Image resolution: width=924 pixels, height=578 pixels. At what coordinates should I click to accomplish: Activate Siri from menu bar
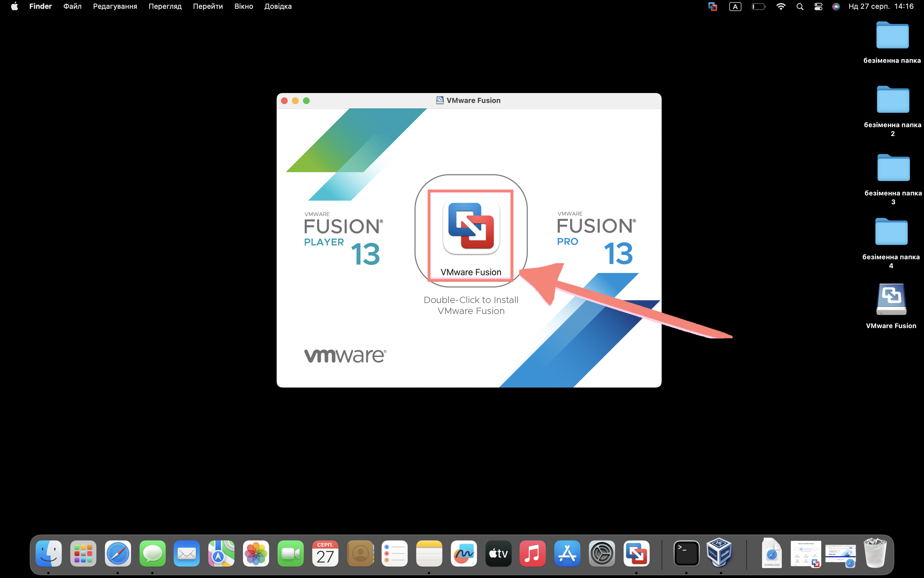[x=836, y=7]
